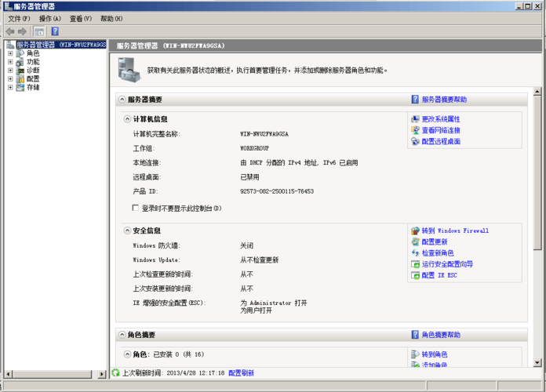Viewport: 546px width, 392px height.
Task: Click the 已禁用 remote desktop value
Action: pyautogui.click(x=249, y=177)
